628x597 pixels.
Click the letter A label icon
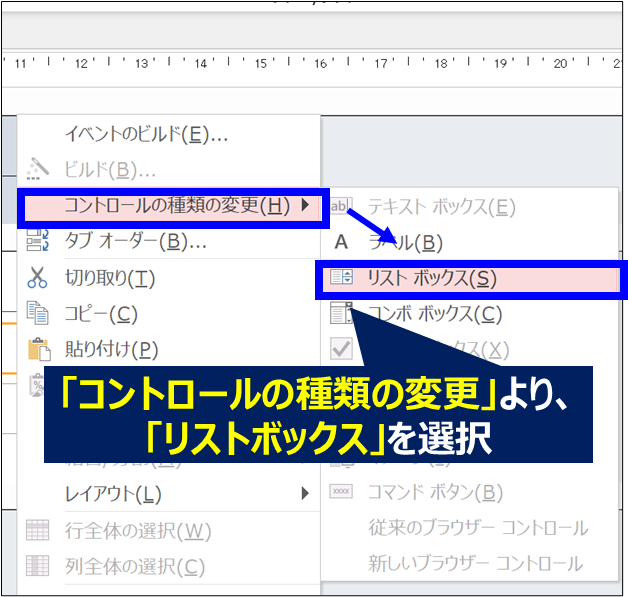[341, 242]
